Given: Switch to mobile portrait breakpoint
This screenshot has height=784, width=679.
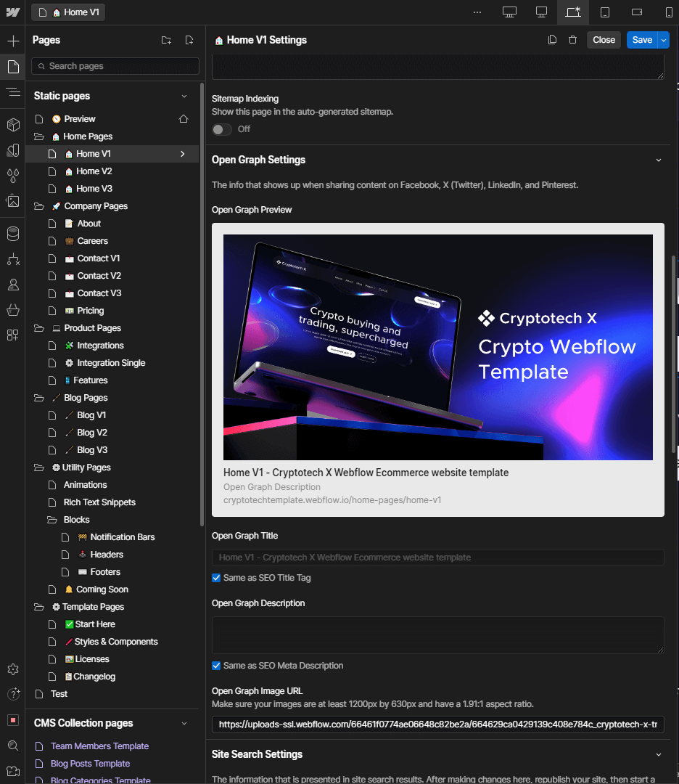Looking at the screenshot, I should pos(669,12).
